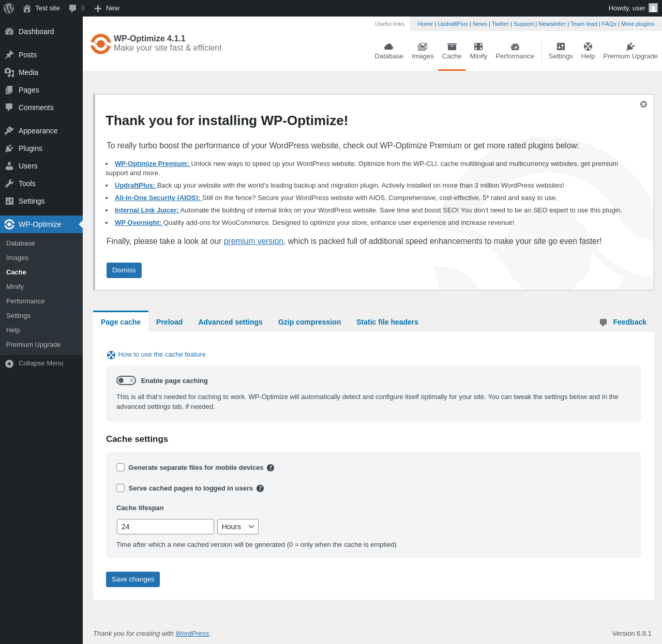This screenshot has width=662, height=644.
Task: Open Images submenu in sidebar
Action: coord(41,258)
